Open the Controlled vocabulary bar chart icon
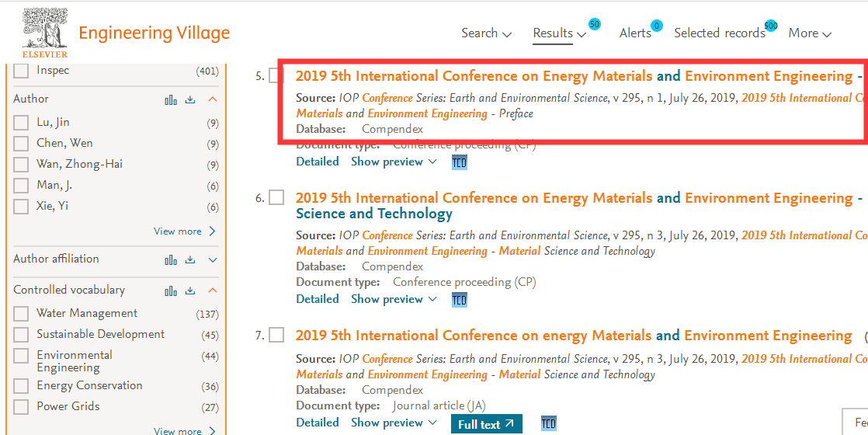The height and width of the screenshot is (435, 868). [171, 291]
